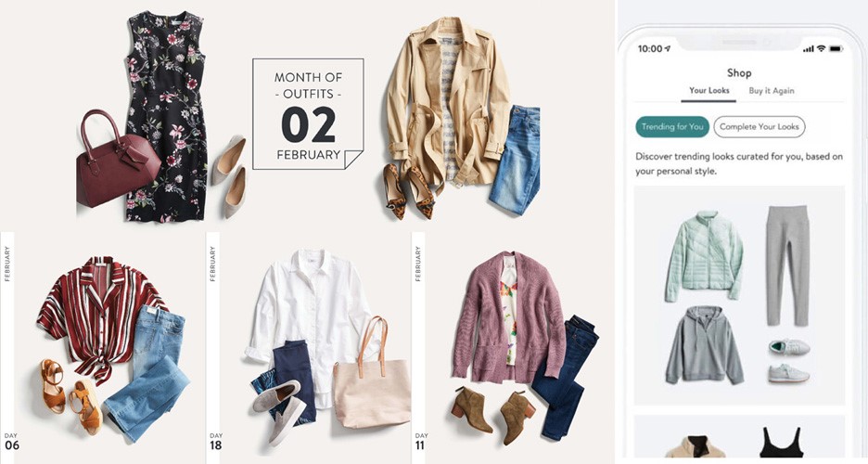868x464 pixels.
Task: Open the black sports bra item
Action: [781, 443]
